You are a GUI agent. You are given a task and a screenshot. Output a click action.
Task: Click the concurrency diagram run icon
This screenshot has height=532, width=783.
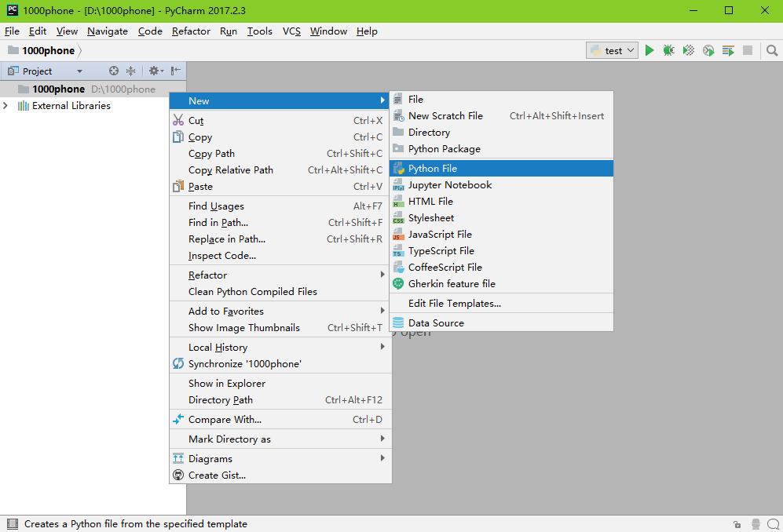[x=728, y=50]
